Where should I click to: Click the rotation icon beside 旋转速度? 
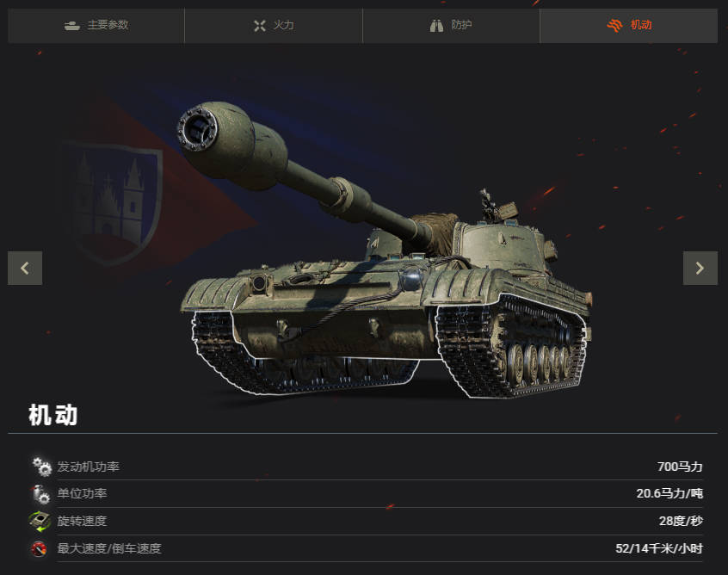[40, 521]
